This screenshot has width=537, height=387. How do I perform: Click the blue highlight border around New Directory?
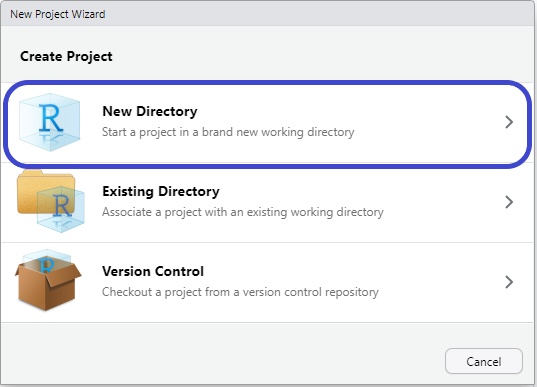(267, 82)
